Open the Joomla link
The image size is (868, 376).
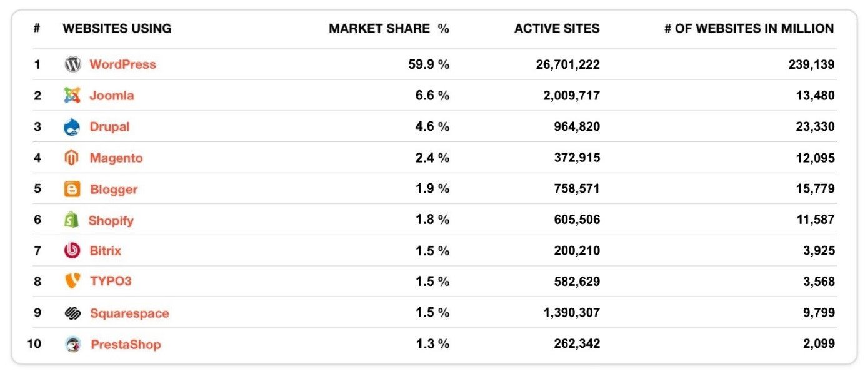[112, 96]
